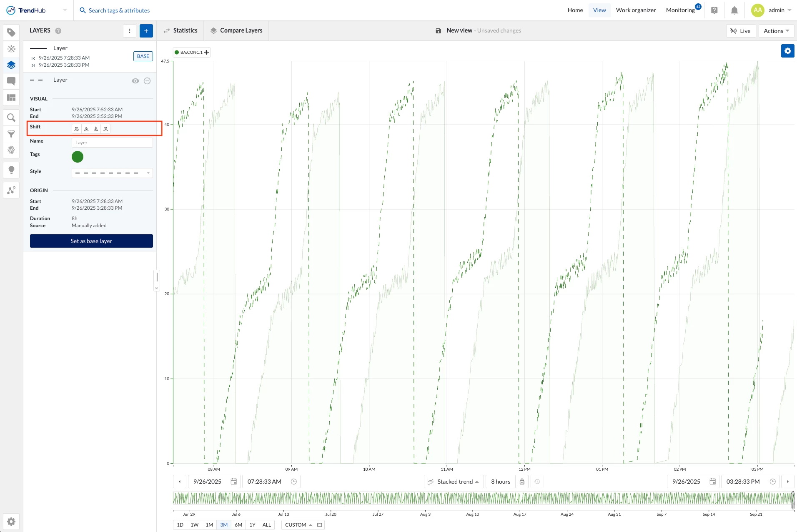Open Work organizer
The width and height of the screenshot is (797, 532).
pos(636,10)
